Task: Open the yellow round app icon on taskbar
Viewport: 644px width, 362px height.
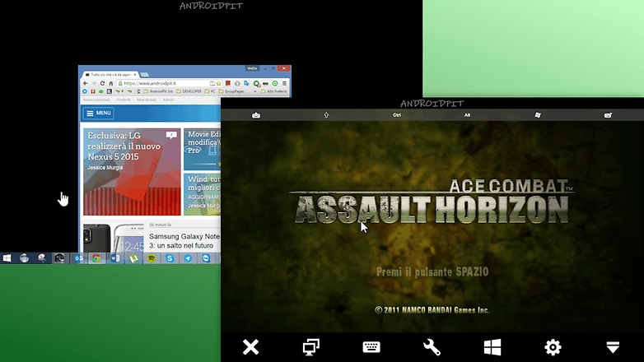Action: coord(152,258)
